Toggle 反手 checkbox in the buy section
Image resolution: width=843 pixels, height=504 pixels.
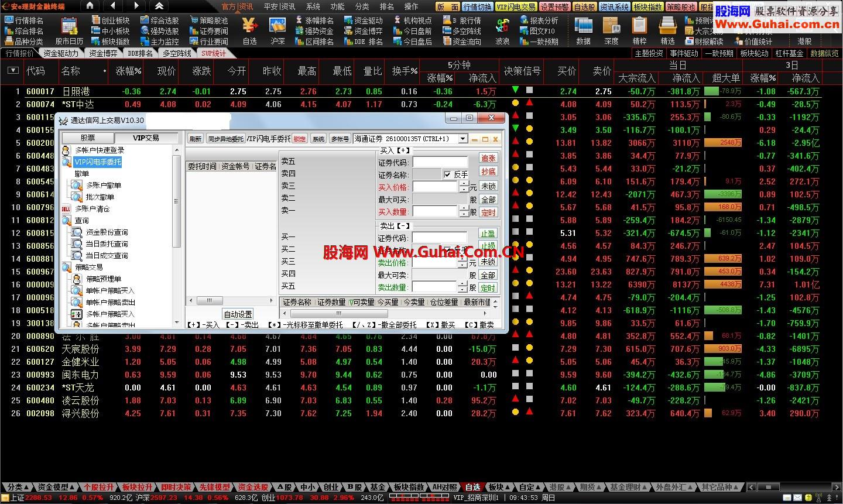(448, 174)
